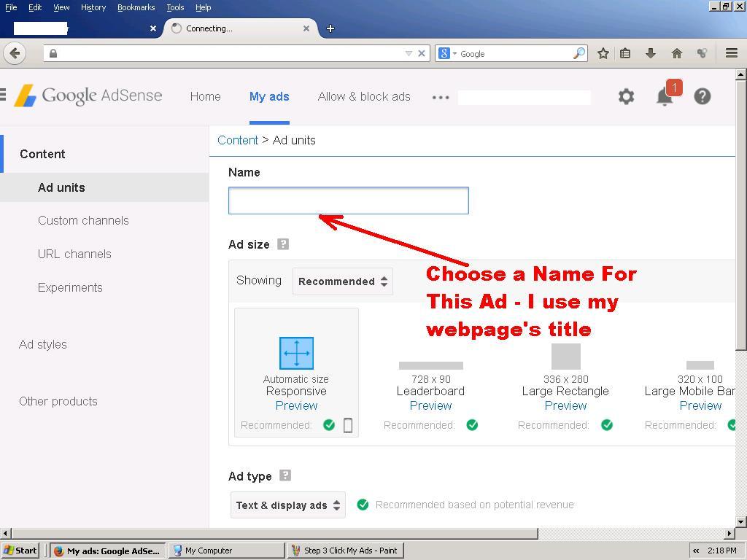Open the Firefox hamburger menu
The width and height of the screenshot is (747, 560).
731,52
